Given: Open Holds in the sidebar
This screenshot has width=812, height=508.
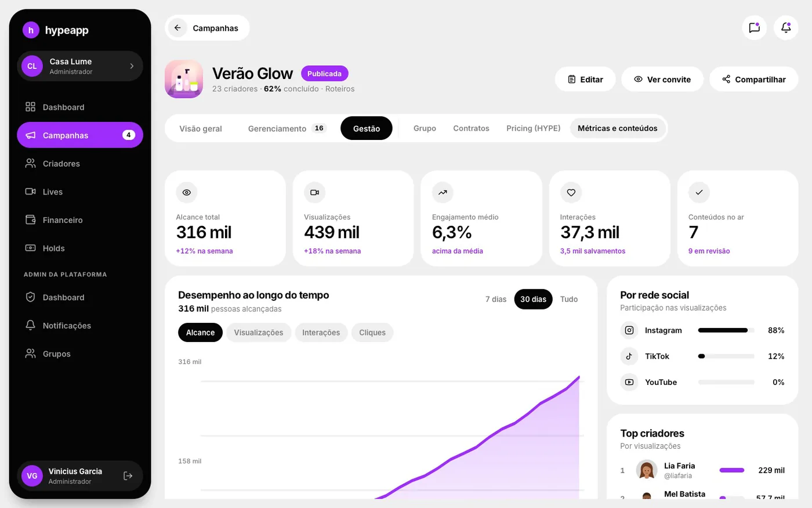Looking at the screenshot, I should [x=80, y=248].
